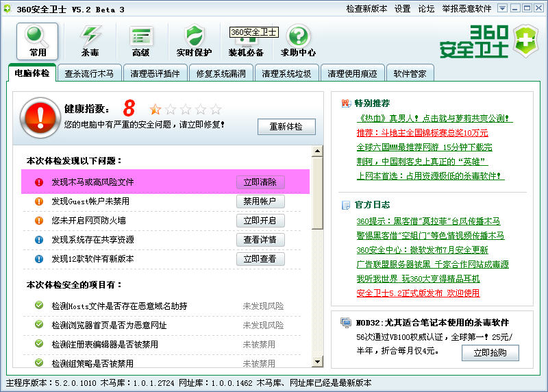This screenshot has width=548, height=392.
Task: Click the 立即抢购 button
Action: point(490,353)
